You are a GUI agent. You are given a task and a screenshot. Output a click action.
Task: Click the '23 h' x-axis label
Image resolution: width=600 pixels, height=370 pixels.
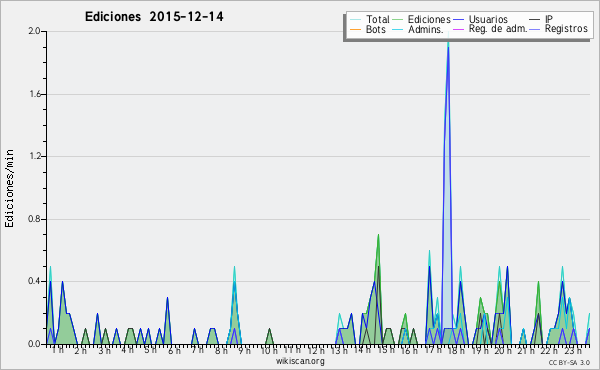(573, 351)
